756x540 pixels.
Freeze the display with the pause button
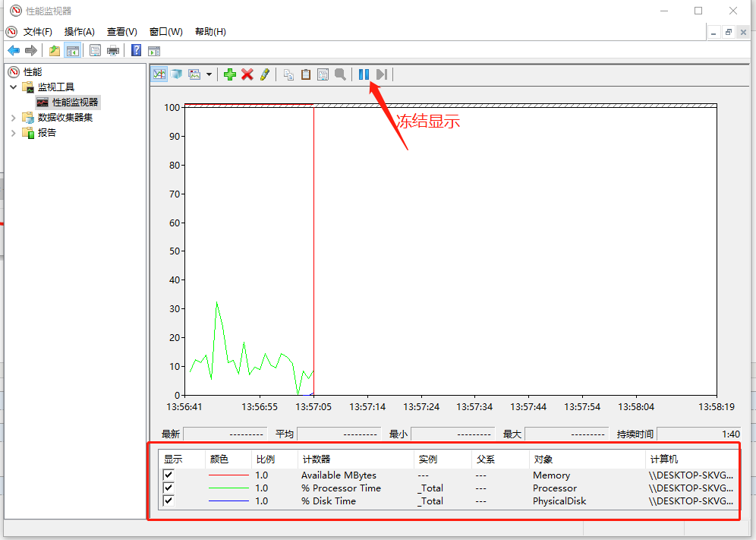tap(364, 74)
